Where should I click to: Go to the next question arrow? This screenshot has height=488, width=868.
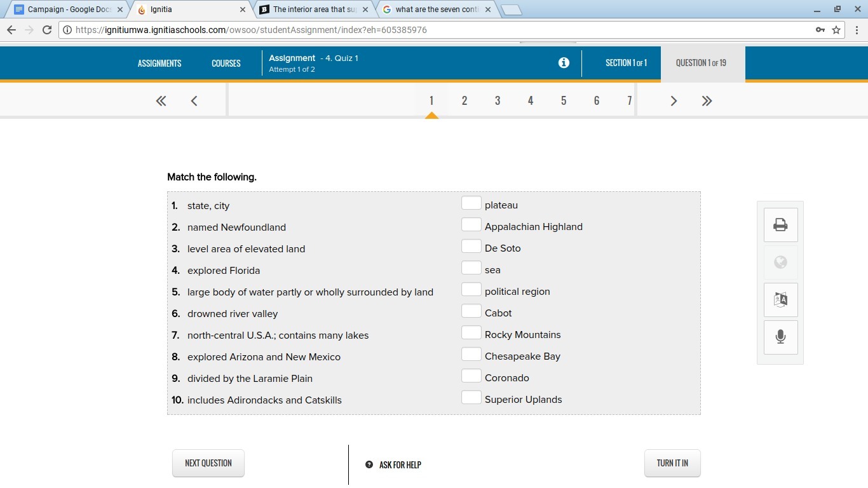pyautogui.click(x=674, y=100)
